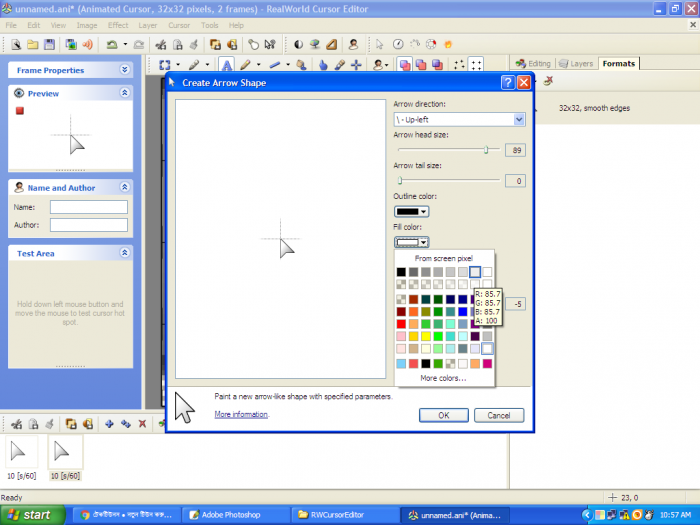Collapse the Test Area panel
The width and height of the screenshot is (700, 525).
tap(125, 253)
